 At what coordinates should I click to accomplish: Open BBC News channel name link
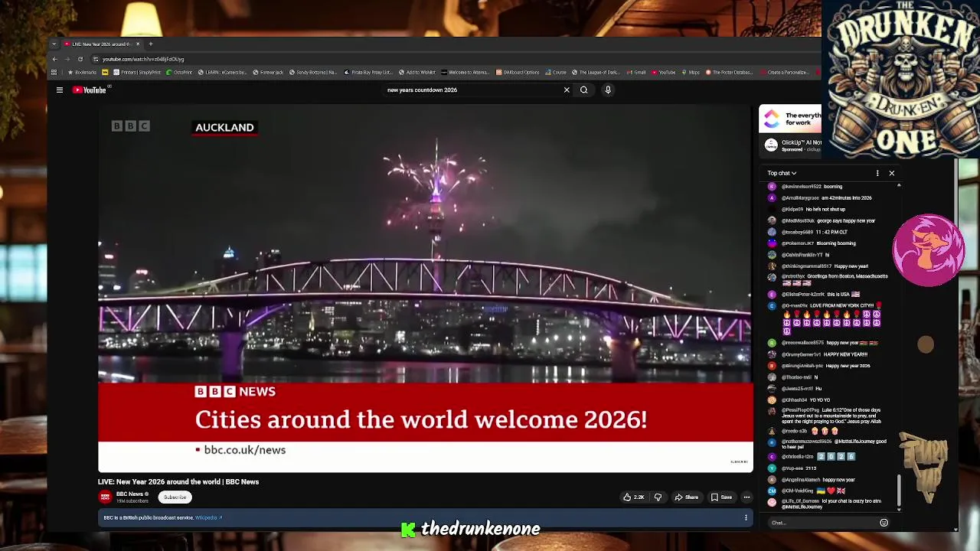tap(129, 494)
